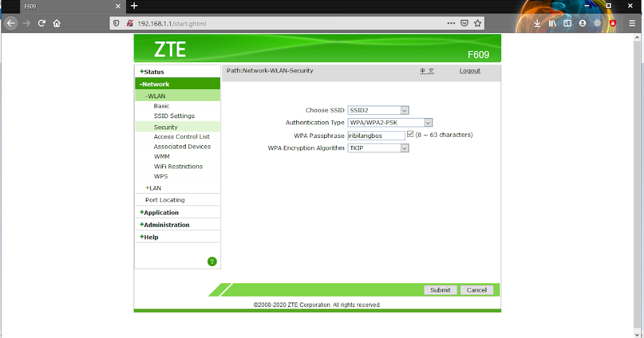Expand the Application menu
The image size is (644, 338).
tap(159, 212)
